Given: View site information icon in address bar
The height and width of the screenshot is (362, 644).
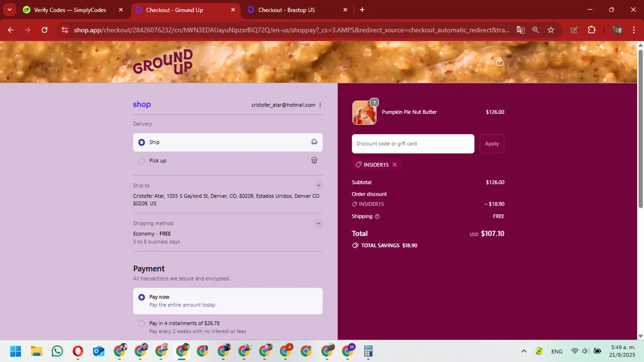Looking at the screenshot, I should (65, 30).
